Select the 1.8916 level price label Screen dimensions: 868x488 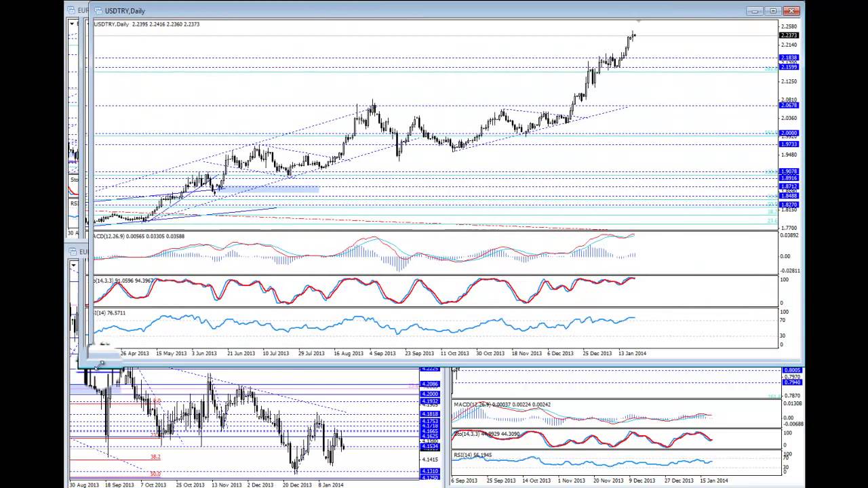[789, 178]
